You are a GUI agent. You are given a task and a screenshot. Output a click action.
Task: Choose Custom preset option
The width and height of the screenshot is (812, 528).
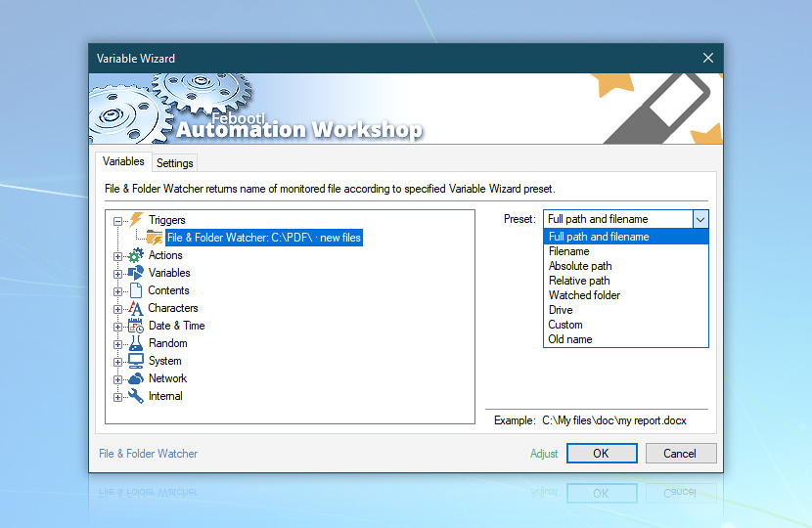pos(625,325)
